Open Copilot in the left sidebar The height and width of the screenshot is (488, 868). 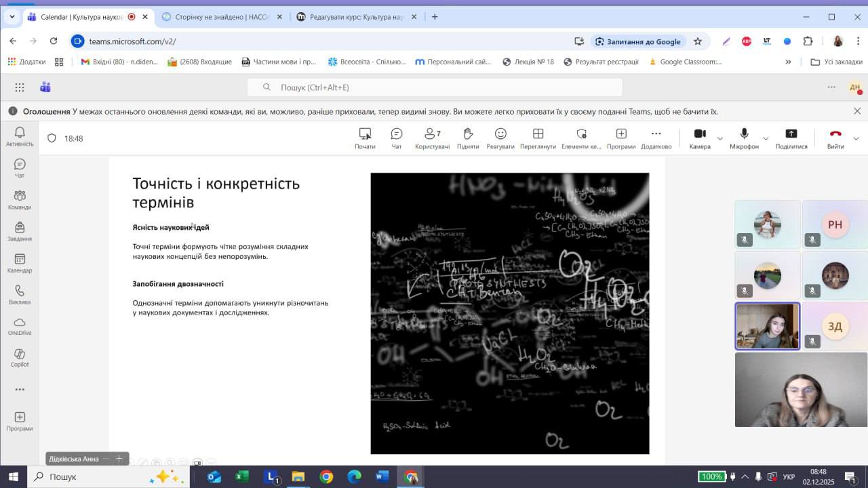(x=20, y=358)
